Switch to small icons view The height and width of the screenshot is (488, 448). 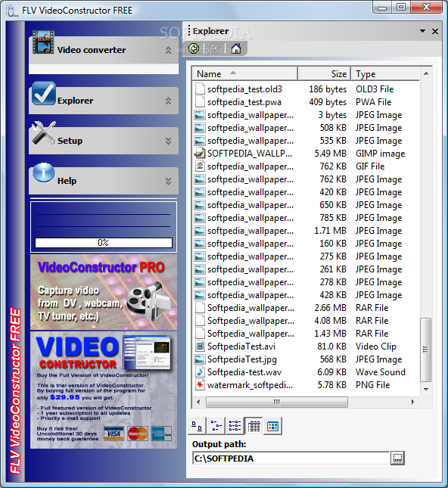[216, 426]
